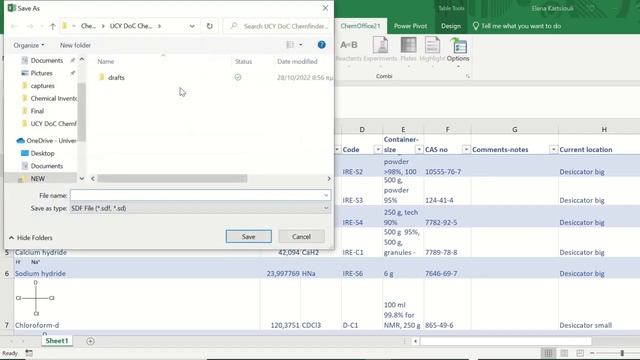Click the Cancel button
Viewport: 640px width, 360px height.
[301, 237]
